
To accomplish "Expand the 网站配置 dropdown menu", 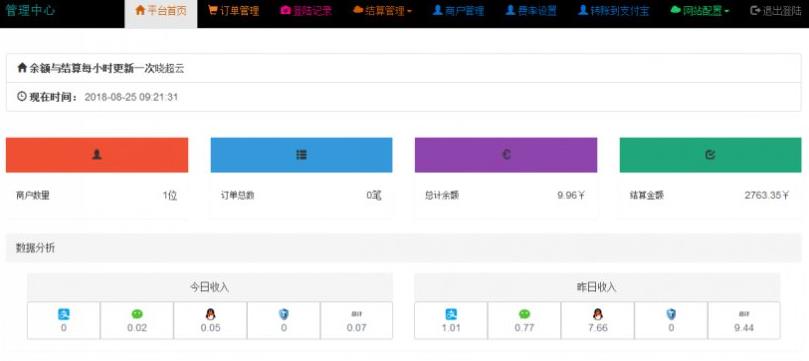I will point(700,10).
